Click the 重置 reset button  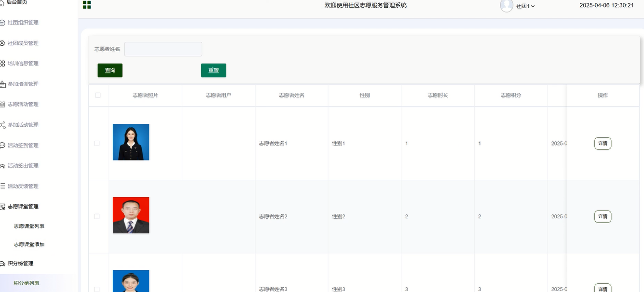tap(213, 70)
